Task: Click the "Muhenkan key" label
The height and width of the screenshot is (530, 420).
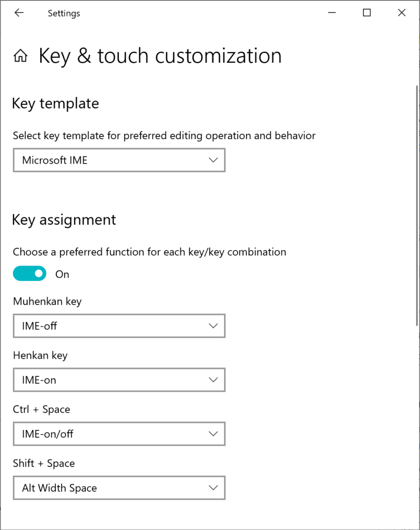Action: [x=47, y=301]
